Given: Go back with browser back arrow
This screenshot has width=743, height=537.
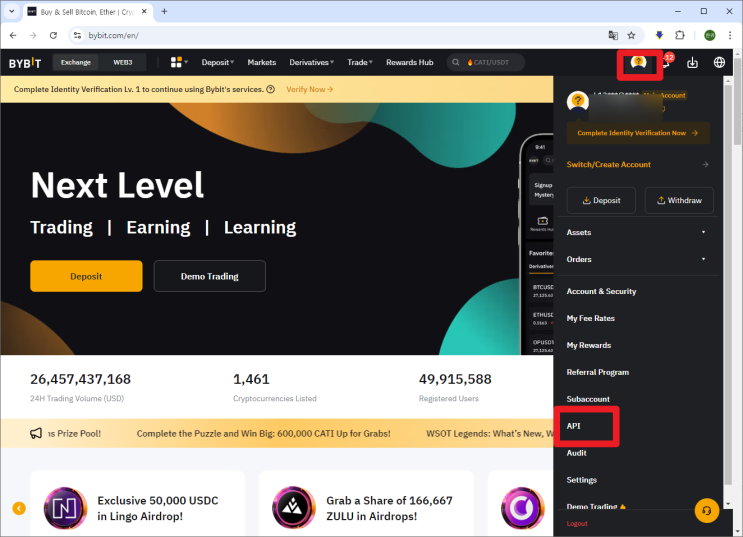Looking at the screenshot, I should pos(13,35).
